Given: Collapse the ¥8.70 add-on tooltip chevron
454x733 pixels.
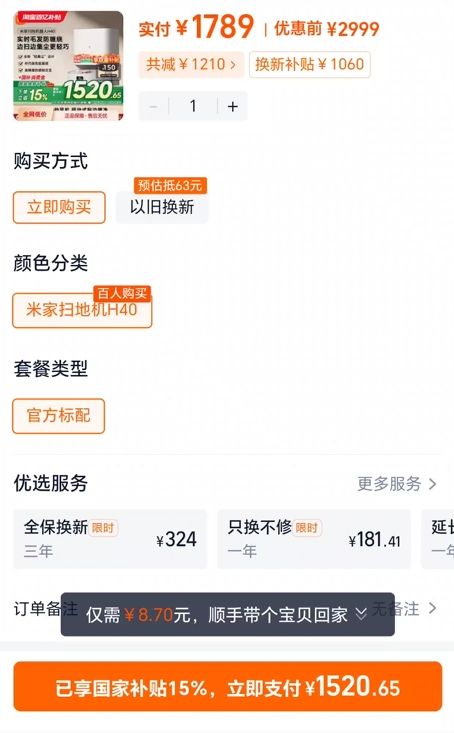Looking at the screenshot, I should pyautogui.click(x=360, y=614).
